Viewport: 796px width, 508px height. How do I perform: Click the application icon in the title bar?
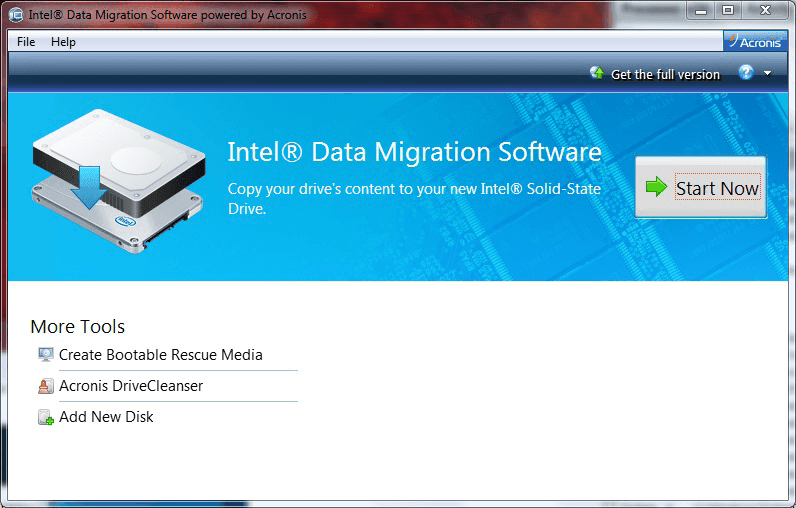coord(16,15)
